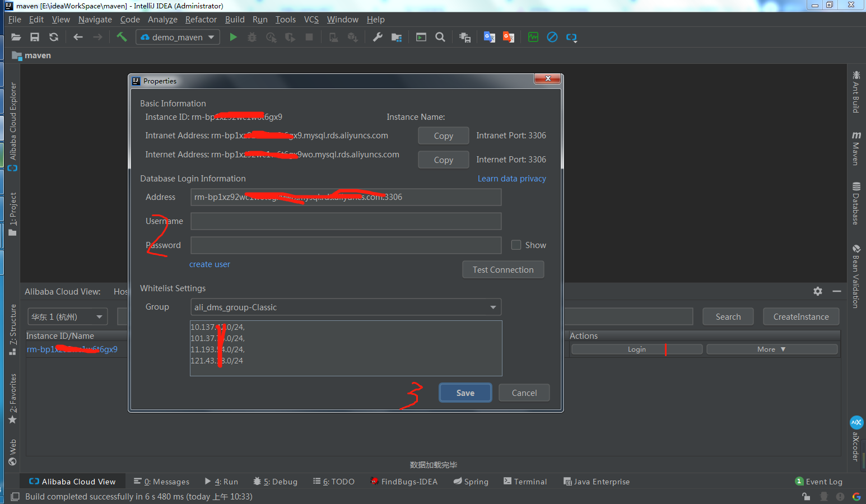Open the VCS menu
866x504 pixels.
click(x=311, y=20)
